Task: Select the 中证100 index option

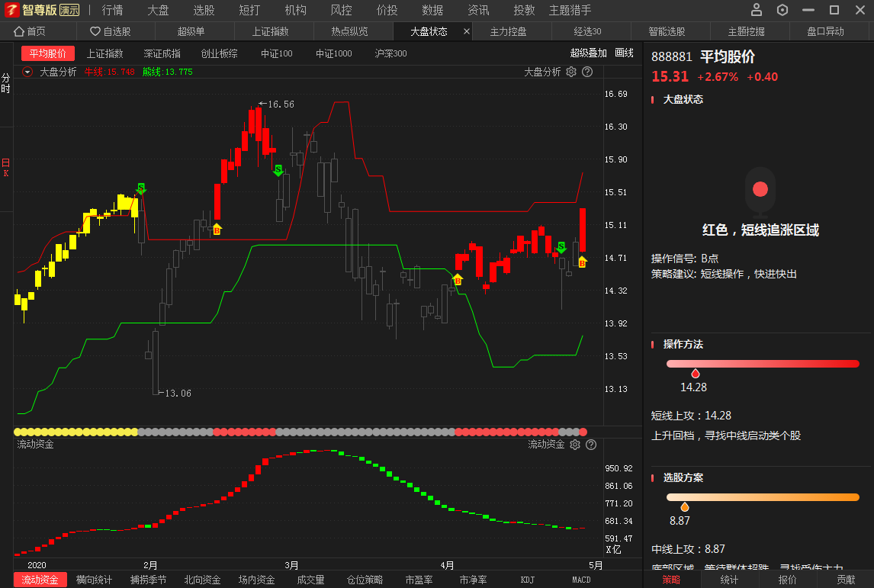Action: [277, 53]
